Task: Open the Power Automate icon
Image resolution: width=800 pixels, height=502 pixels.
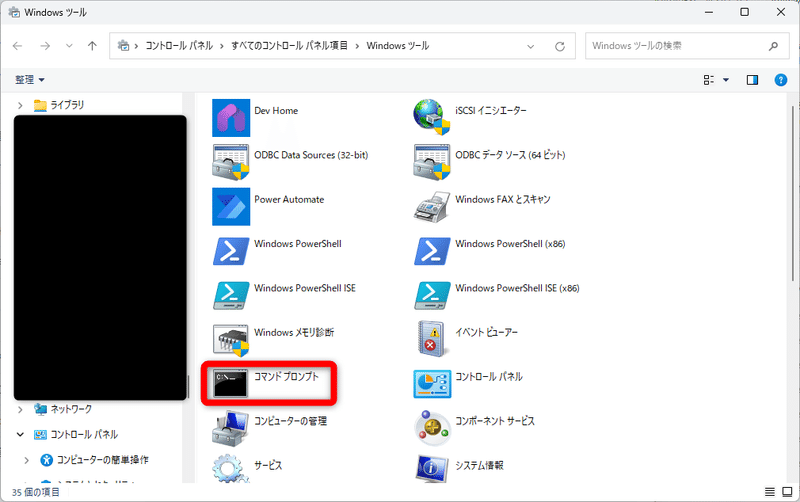Action: tap(231, 207)
